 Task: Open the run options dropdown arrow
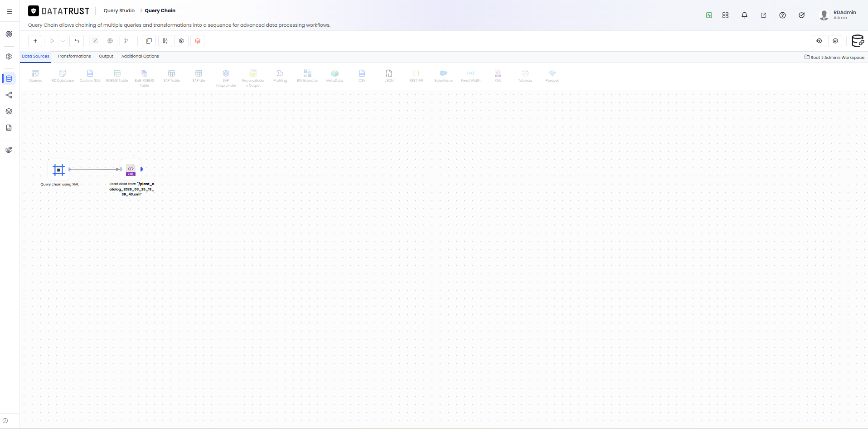click(x=63, y=41)
